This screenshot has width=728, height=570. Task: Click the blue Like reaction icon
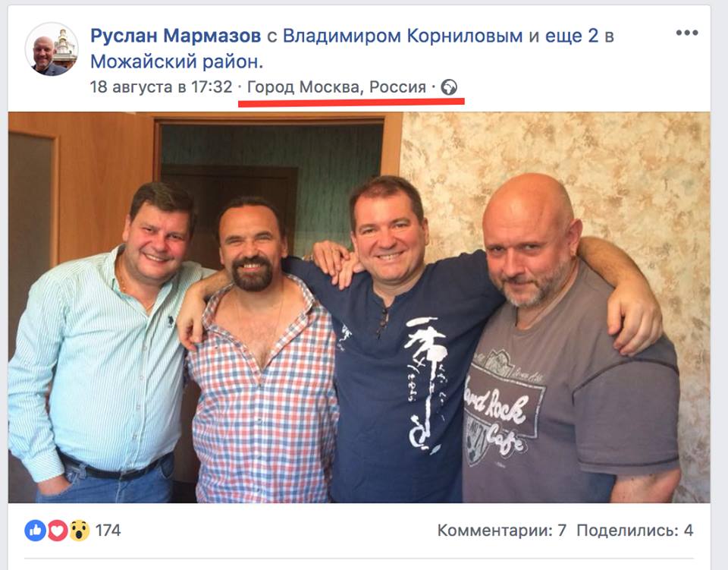36,530
